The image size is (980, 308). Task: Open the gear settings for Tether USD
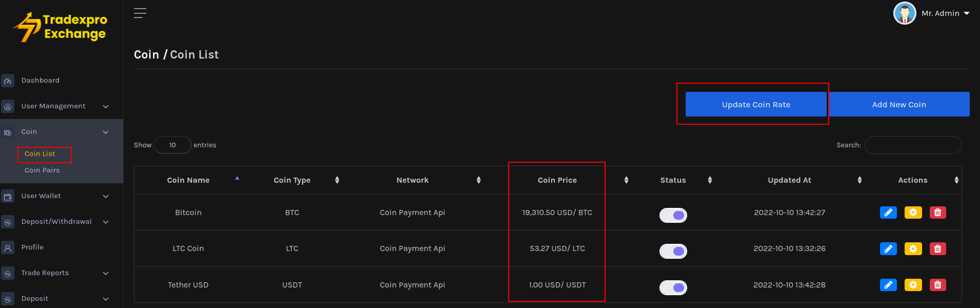coord(913,285)
